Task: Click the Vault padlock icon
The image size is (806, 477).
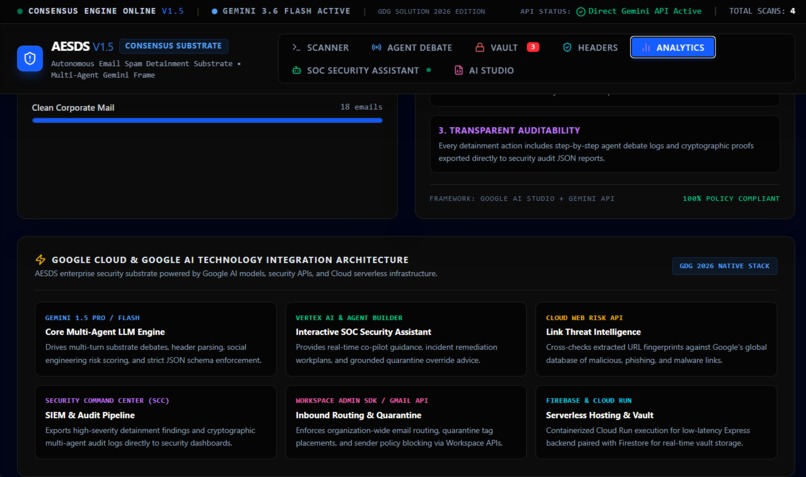Action: click(480, 47)
